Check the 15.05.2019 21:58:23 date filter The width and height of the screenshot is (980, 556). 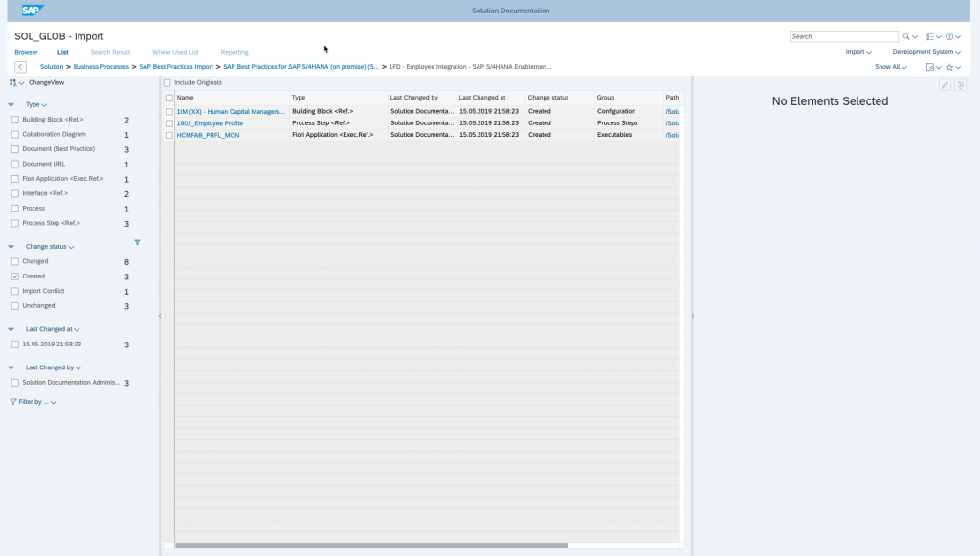pos(15,345)
